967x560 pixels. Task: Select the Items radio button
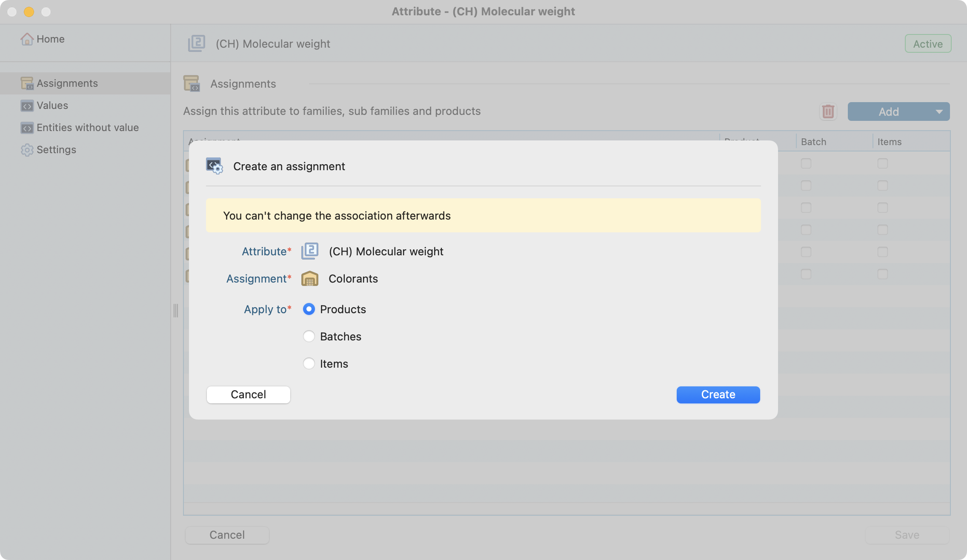(x=309, y=364)
